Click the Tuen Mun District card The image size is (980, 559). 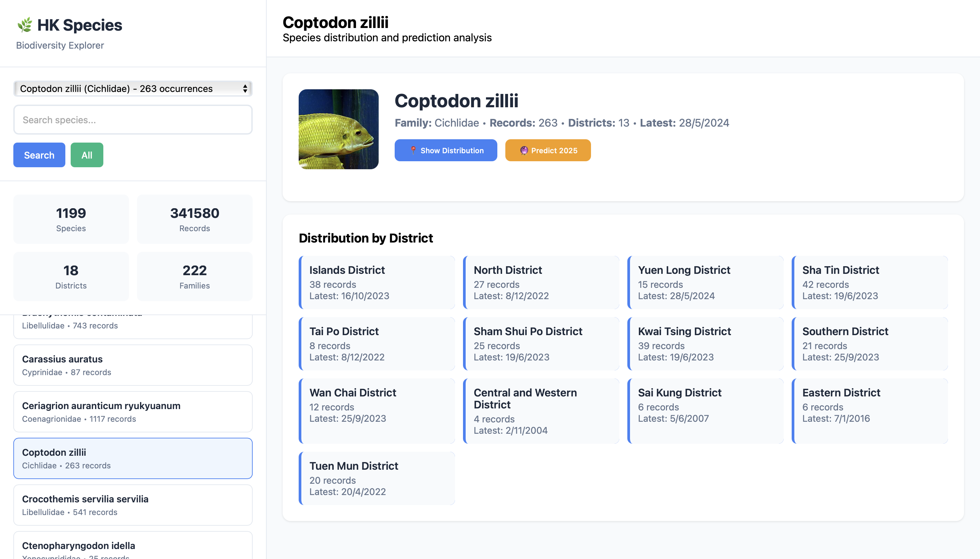click(x=377, y=478)
